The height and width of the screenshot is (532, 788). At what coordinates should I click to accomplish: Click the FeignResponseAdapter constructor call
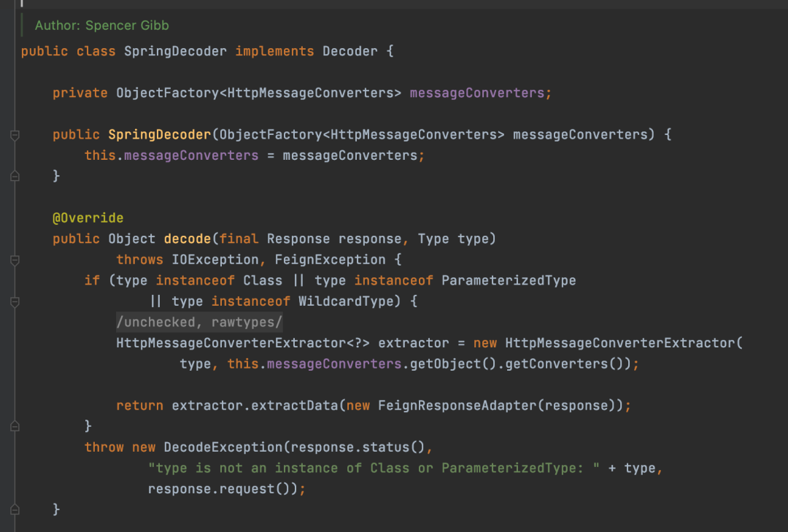(457, 406)
